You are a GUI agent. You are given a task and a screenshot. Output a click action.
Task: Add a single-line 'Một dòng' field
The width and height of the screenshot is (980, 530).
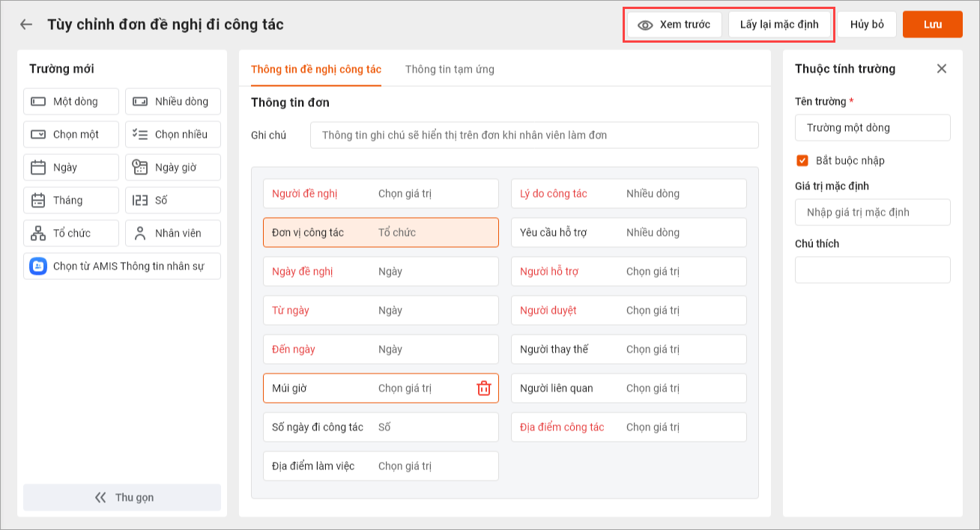(x=71, y=102)
